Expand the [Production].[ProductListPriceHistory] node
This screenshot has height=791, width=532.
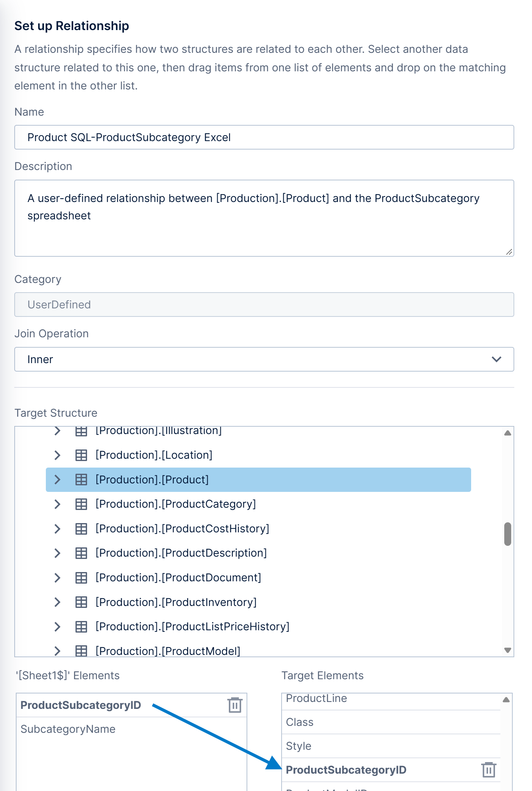57,627
